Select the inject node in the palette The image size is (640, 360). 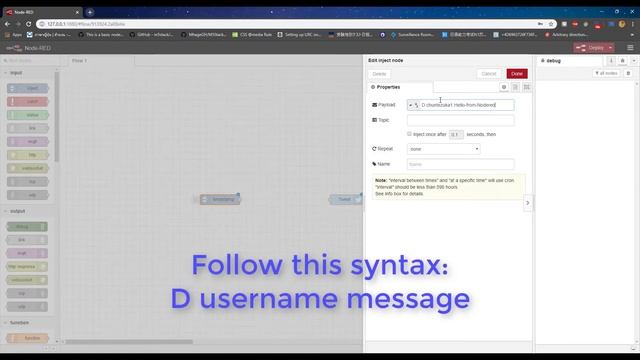click(28, 88)
